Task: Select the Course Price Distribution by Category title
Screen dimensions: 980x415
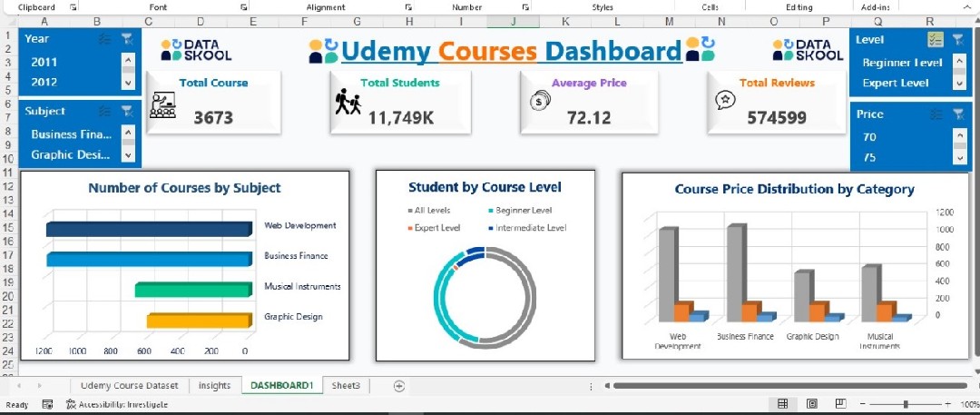Action: (794, 189)
